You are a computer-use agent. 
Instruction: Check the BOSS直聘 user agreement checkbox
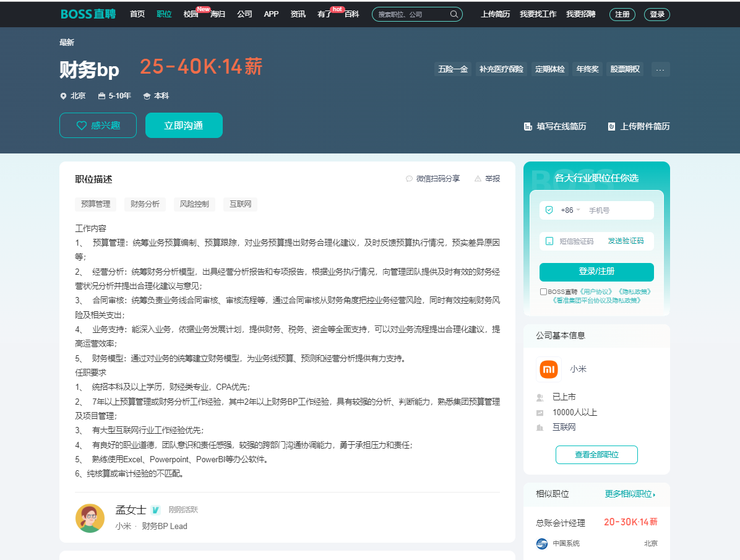tap(543, 291)
